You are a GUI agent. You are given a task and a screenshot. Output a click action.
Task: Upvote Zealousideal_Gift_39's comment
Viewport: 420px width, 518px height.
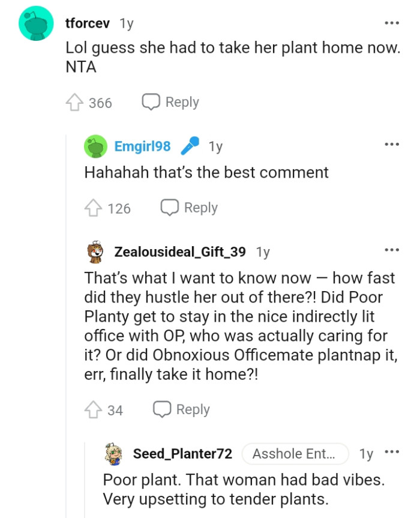94,409
